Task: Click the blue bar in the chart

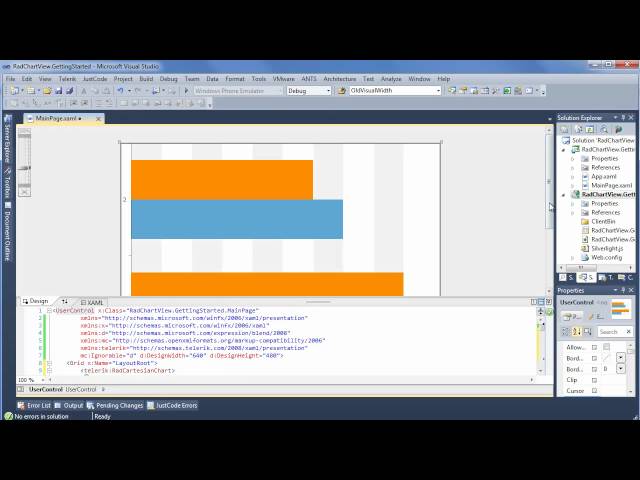Action: [x=237, y=219]
